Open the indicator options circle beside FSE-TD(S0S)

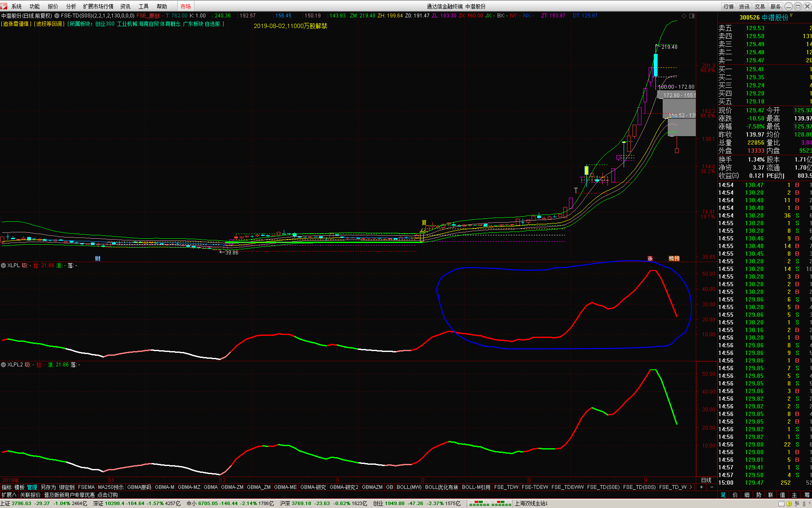56,16
